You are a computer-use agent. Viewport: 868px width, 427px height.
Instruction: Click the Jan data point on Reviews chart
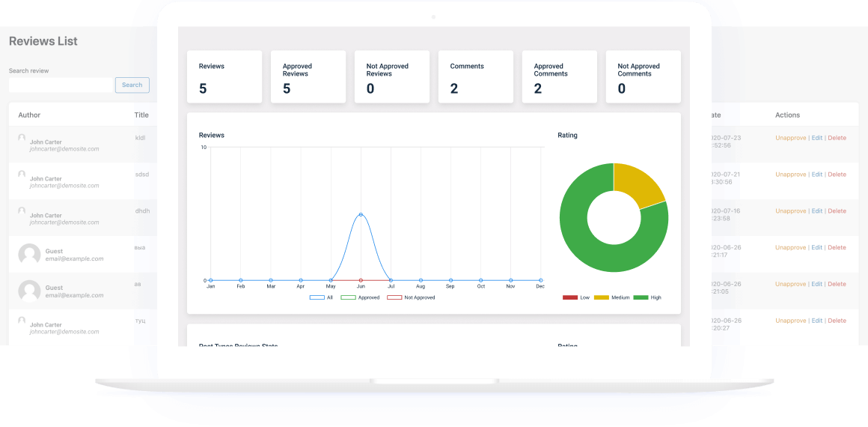coord(210,281)
